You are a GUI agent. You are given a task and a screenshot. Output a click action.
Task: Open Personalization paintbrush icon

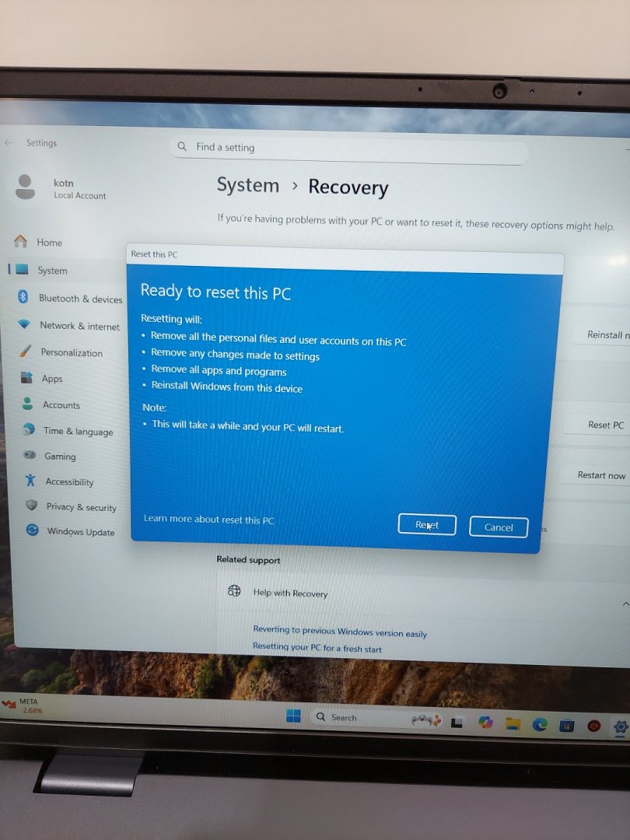26,352
